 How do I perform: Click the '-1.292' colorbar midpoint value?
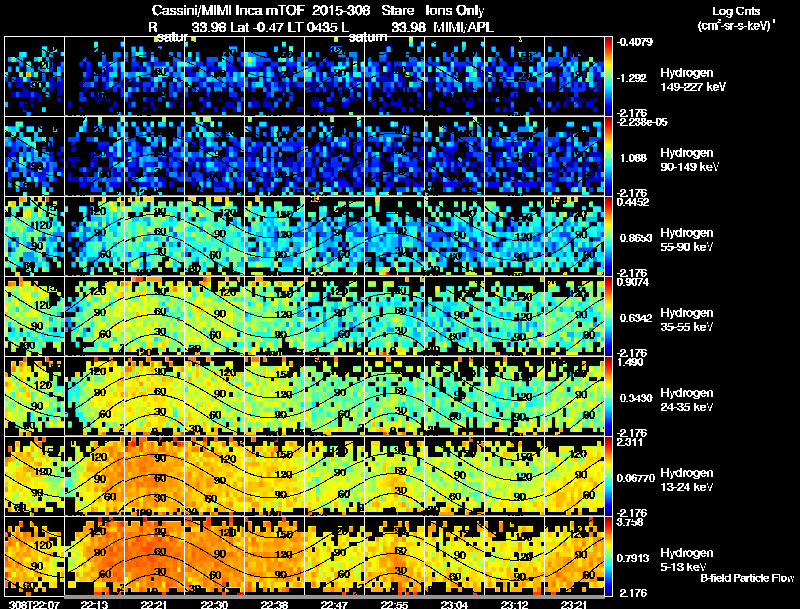(x=632, y=78)
